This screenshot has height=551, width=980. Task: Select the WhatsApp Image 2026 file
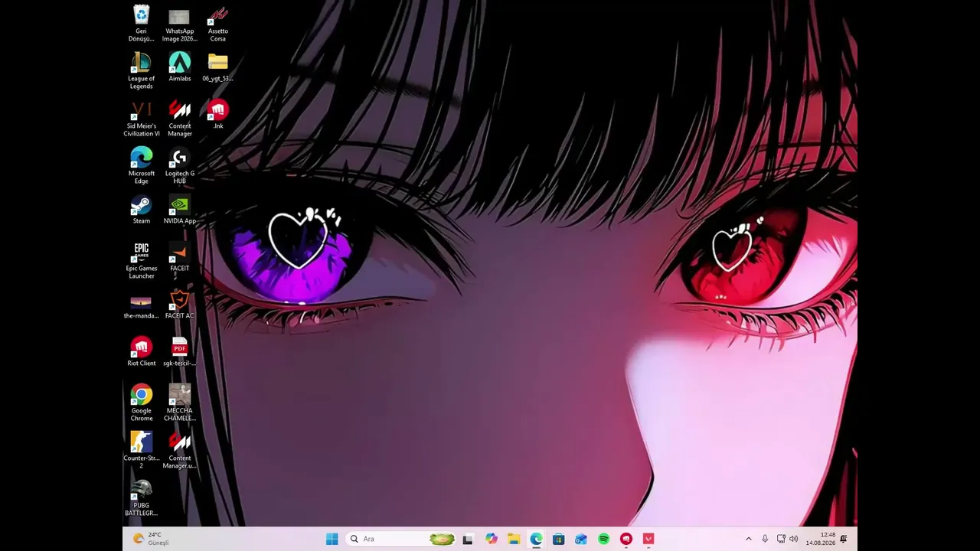click(x=179, y=24)
